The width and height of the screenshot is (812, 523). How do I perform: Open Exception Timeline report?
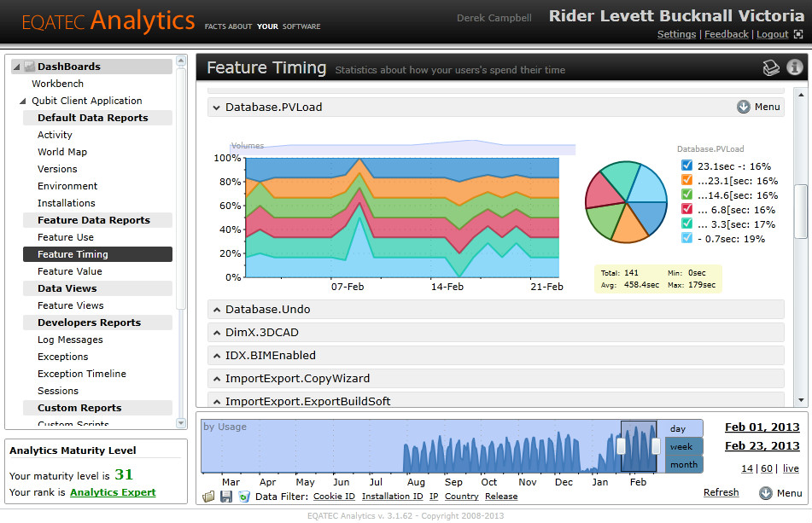tap(82, 374)
